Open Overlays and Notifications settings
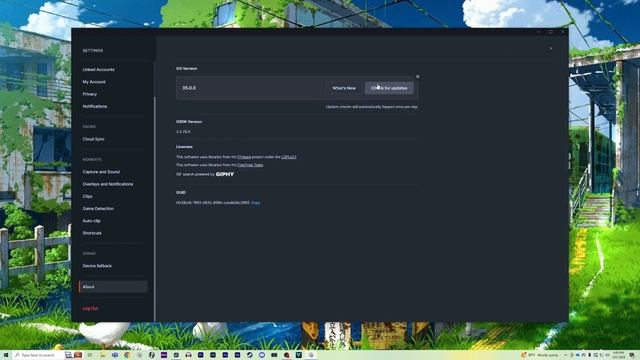Image resolution: width=640 pixels, height=360 pixels. point(108,184)
